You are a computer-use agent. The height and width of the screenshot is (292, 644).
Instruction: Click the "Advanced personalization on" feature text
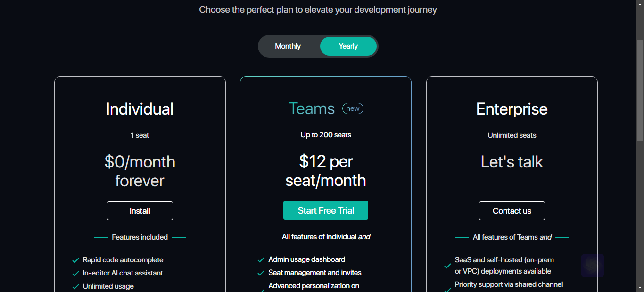314,286
